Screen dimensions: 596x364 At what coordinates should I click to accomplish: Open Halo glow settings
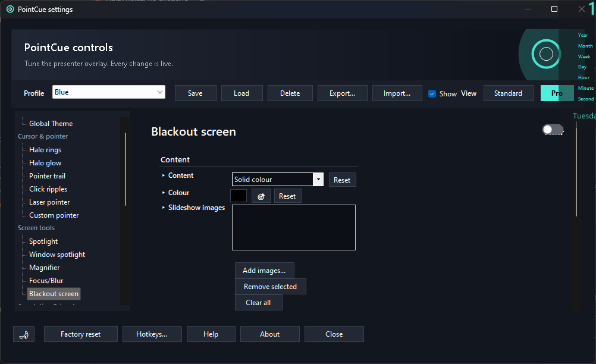pyautogui.click(x=45, y=162)
